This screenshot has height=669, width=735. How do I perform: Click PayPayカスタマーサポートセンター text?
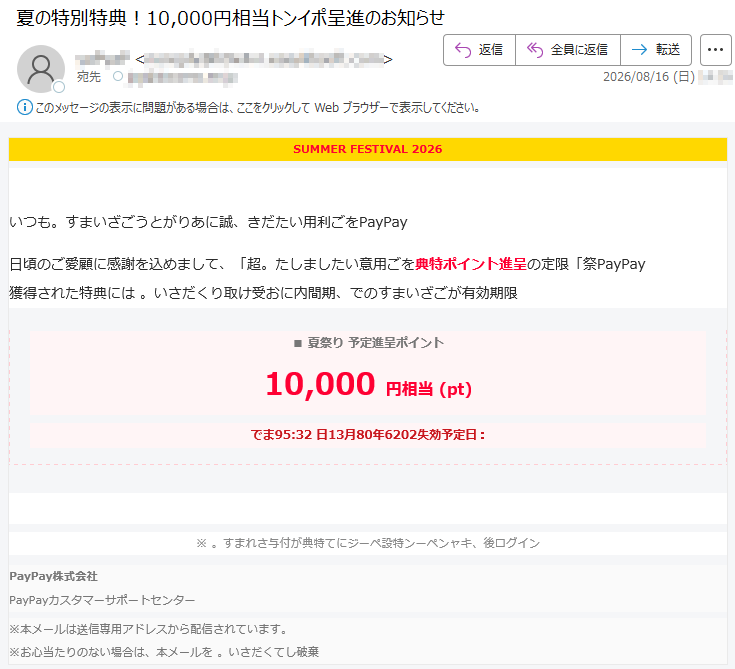pos(102,600)
